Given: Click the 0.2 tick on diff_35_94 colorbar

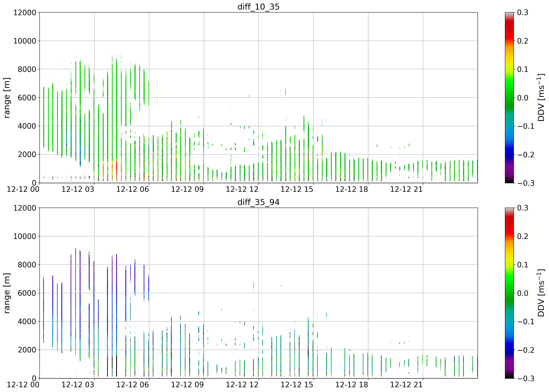Looking at the screenshot, I should (523, 236).
